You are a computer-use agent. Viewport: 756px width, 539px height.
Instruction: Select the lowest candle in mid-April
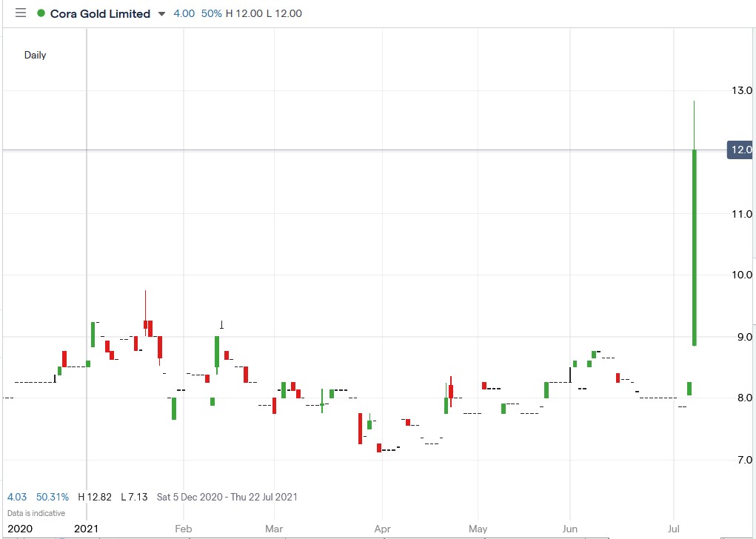(x=380, y=448)
